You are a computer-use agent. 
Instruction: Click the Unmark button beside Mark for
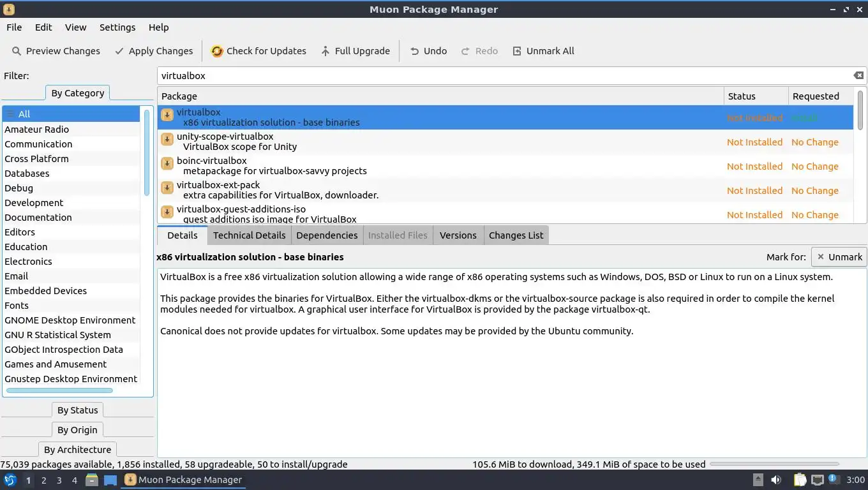coord(839,257)
